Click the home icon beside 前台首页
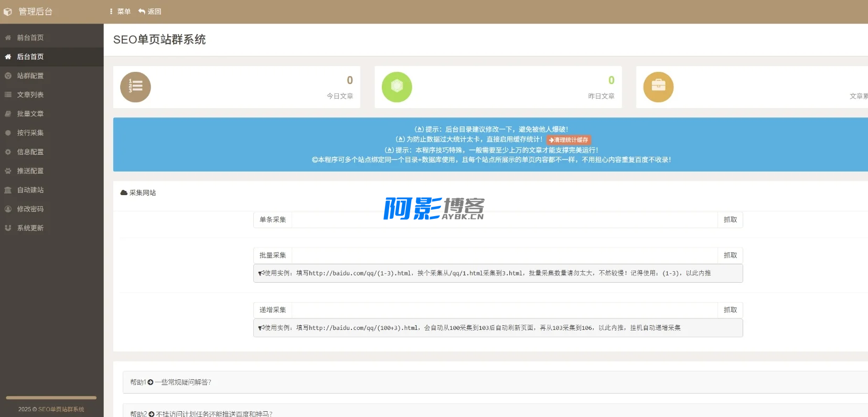Screen dimensions: 868x417 tap(8, 38)
